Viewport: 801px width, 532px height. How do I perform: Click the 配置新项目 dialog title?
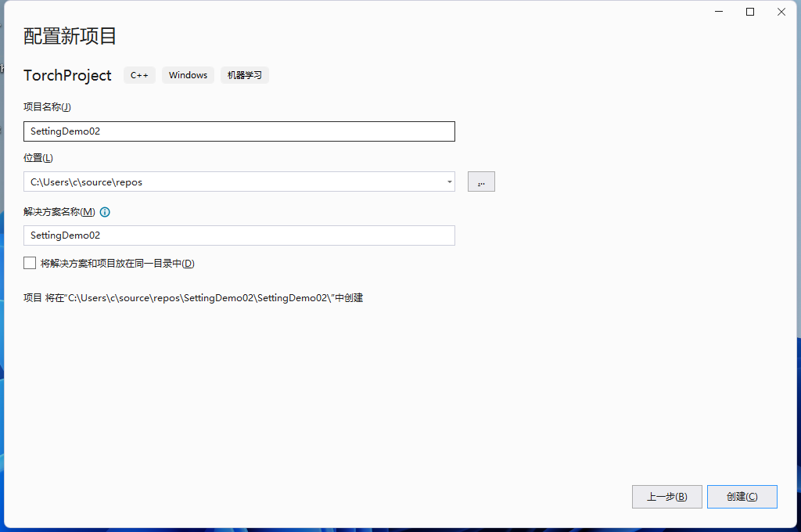[x=70, y=36]
